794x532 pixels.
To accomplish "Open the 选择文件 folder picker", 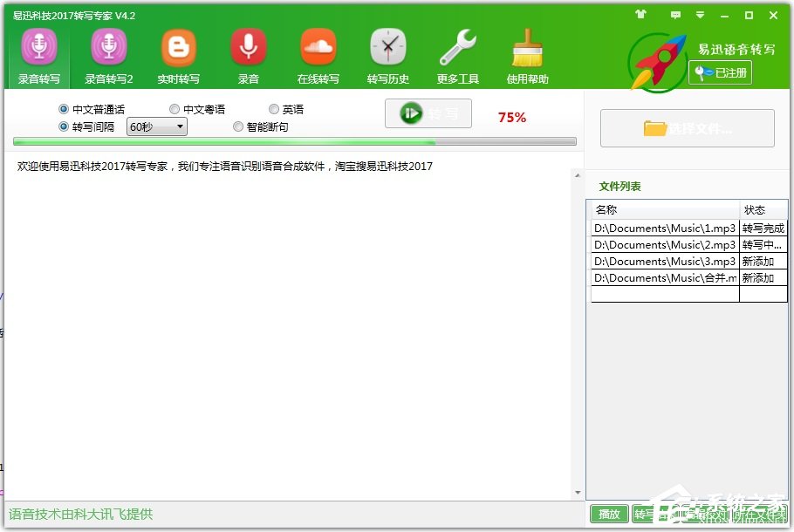I will pyautogui.click(x=688, y=128).
